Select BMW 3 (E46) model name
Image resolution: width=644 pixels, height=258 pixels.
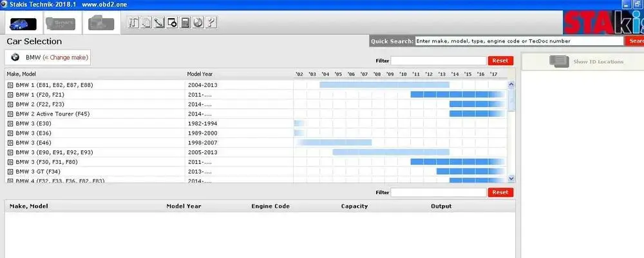click(x=33, y=143)
